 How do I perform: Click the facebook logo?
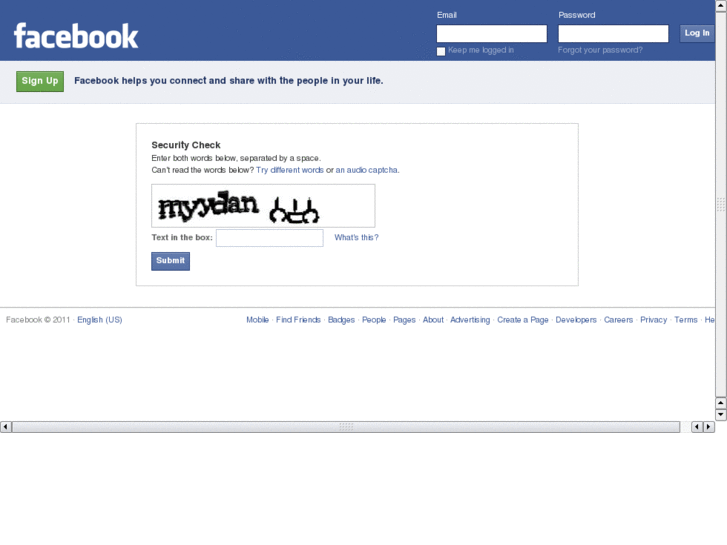click(x=76, y=36)
